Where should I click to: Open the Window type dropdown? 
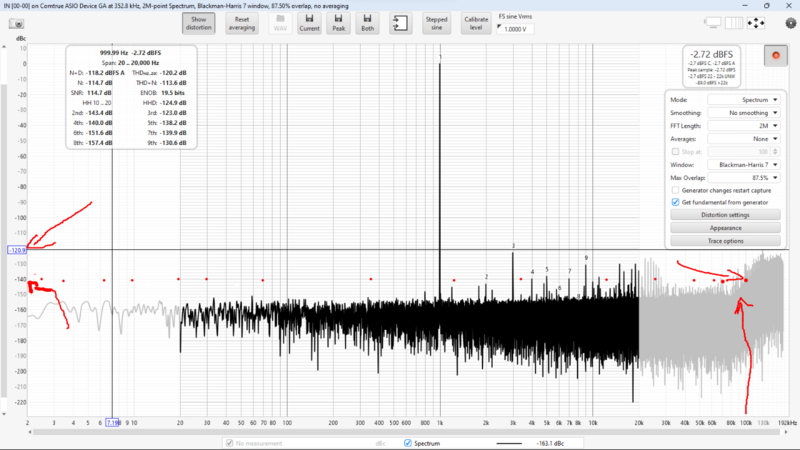744,163
